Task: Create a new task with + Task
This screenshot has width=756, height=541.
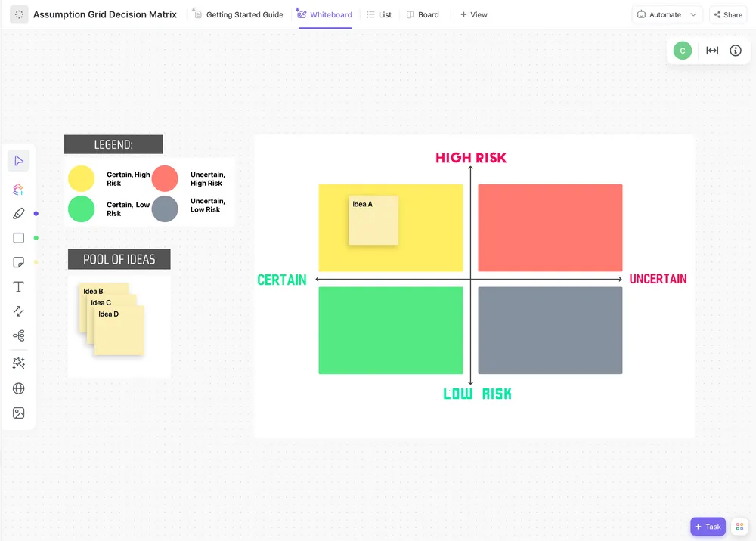Action: 708,526
